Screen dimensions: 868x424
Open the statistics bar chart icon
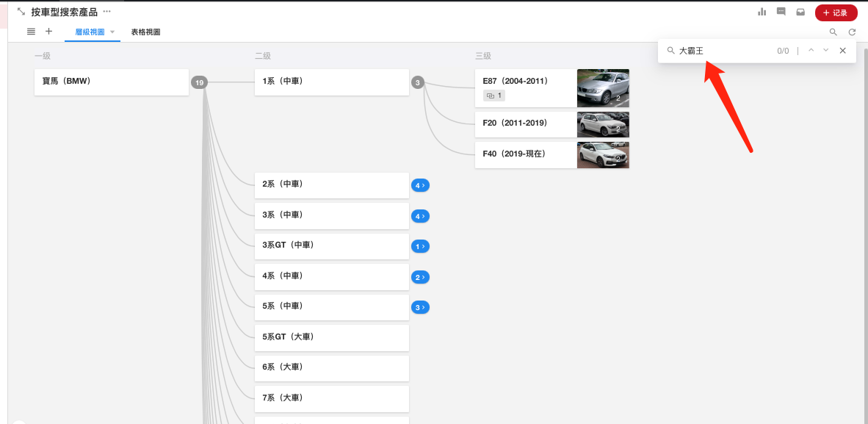762,12
